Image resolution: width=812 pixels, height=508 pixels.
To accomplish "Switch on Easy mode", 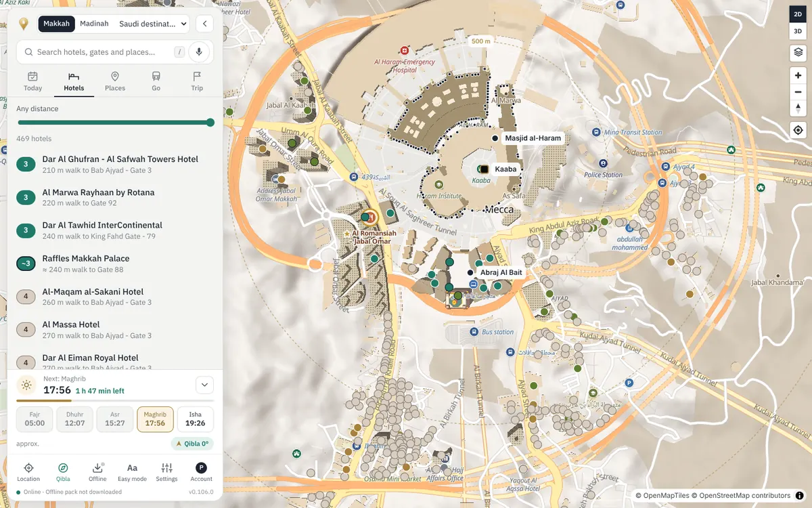I will point(132,472).
